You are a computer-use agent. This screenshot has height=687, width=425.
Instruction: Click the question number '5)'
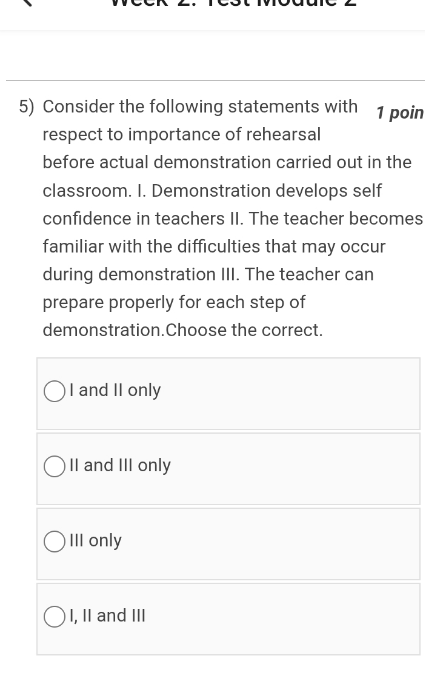26,107
